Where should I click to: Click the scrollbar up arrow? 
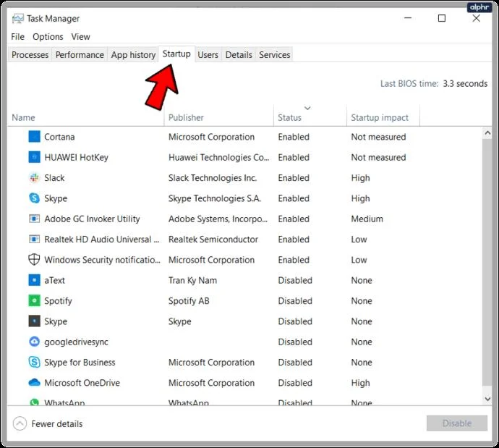(487, 133)
